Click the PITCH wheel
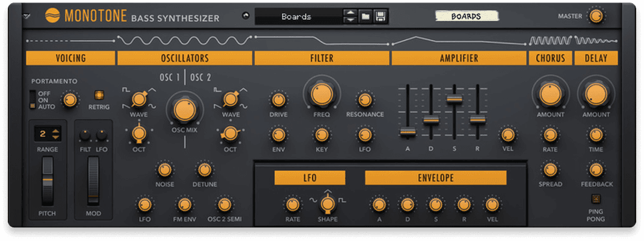 (47, 180)
